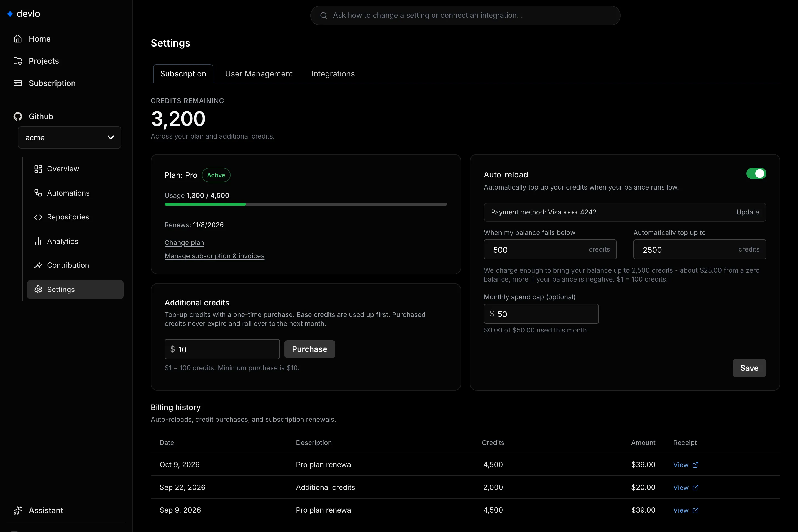Click the Repositories code brackets icon

[38, 217]
